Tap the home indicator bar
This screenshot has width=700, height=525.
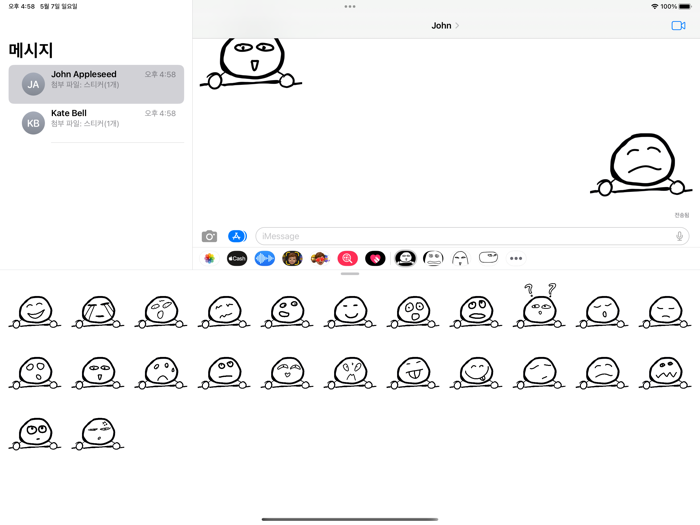350,519
